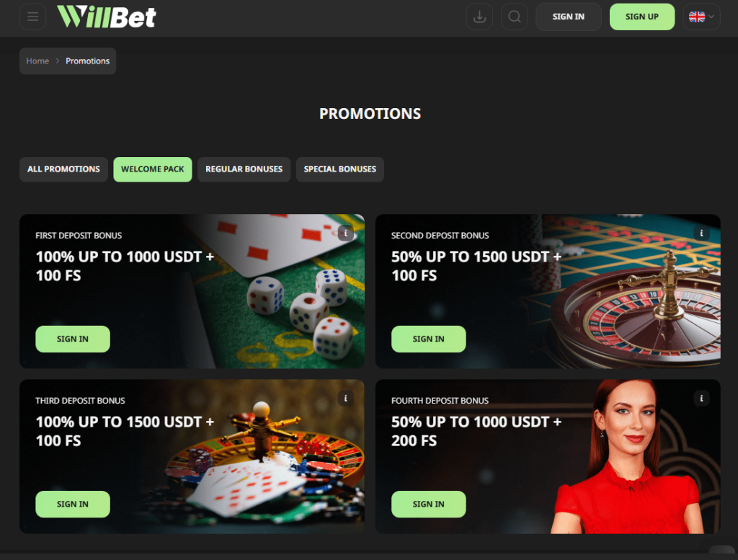
Task: Show info for Third Deposit Bonus
Action: 346,398
